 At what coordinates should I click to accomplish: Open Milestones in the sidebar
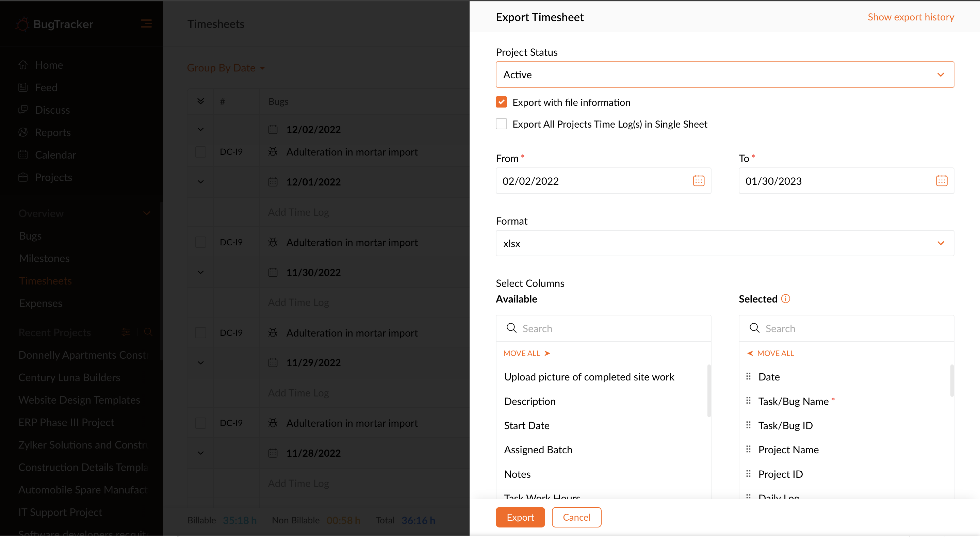click(x=45, y=258)
